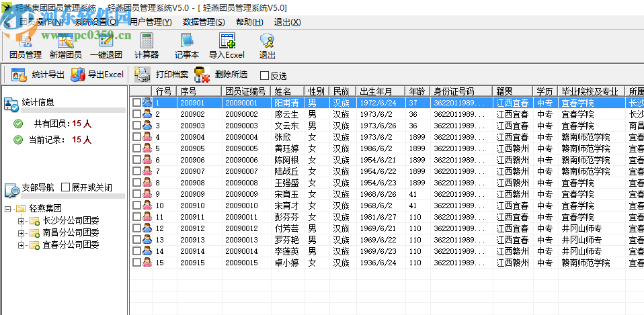Sort by the 年龄 column header
644x315 pixels.
click(418, 91)
